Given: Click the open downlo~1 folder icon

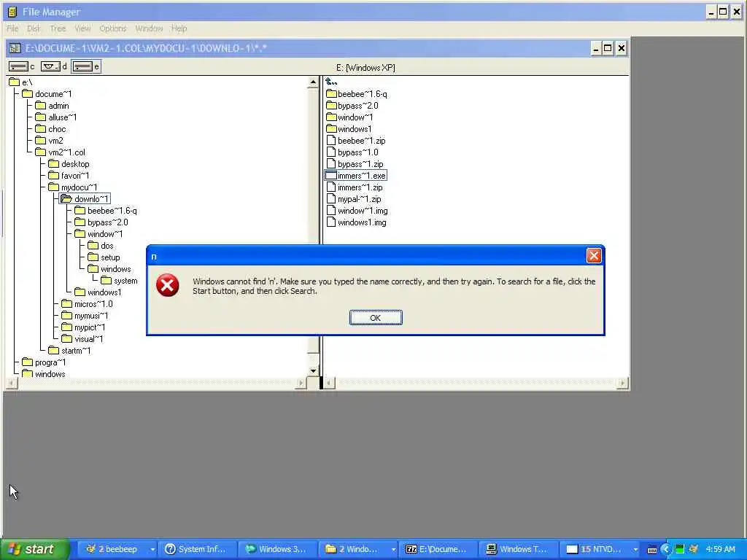Looking at the screenshot, I should click(66, 199).
